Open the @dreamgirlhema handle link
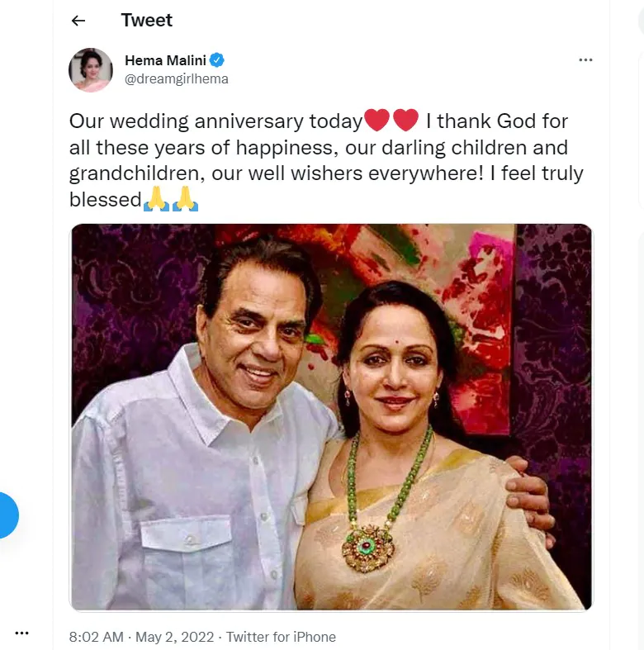The height and width of the screenshot is (650, 644). 176,79
